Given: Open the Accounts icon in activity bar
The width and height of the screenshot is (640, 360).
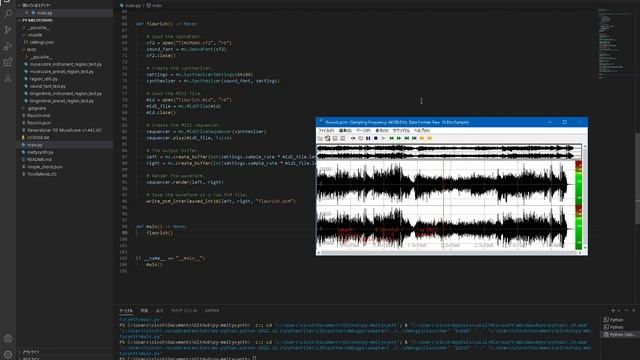Looking at the screenshot, I should click(x=8, y=339).
